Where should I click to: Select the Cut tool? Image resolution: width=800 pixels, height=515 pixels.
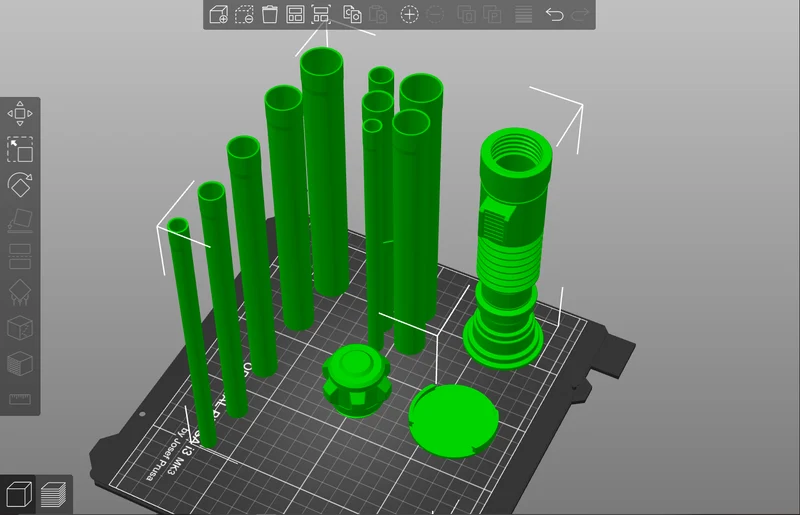(x=20, y=256)
